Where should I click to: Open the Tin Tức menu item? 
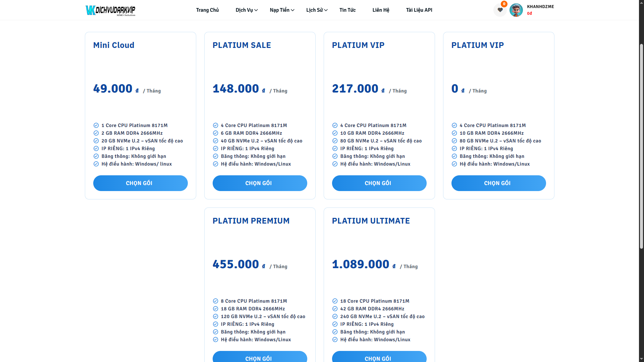(x=347, y=10)
